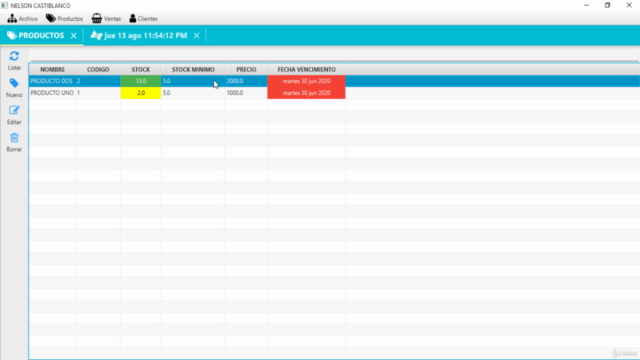Minimize the NELSON CASTIBLANCO window

coord(587,5)
